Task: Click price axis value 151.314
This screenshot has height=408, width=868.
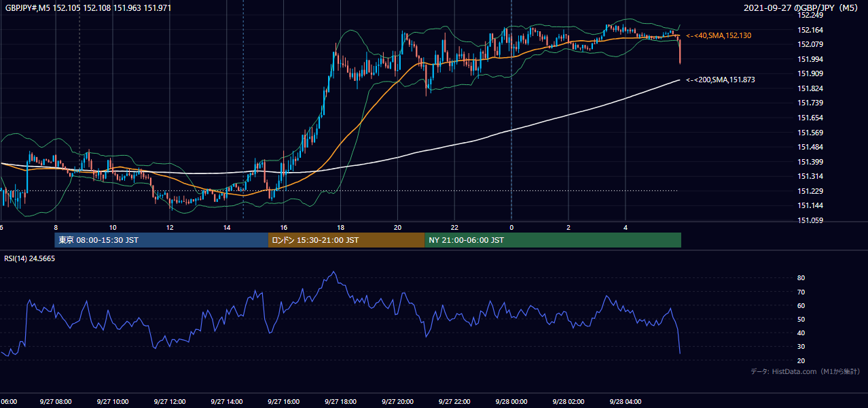Action: [x=810, y=176]
